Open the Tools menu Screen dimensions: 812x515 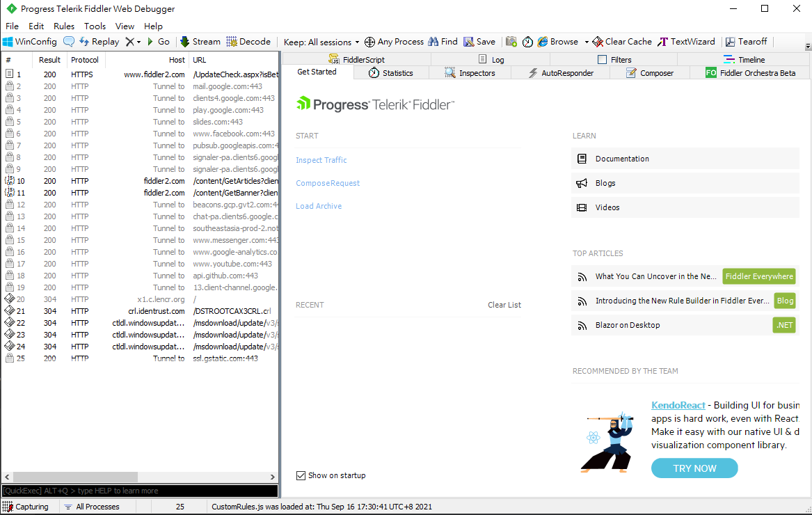95,26
